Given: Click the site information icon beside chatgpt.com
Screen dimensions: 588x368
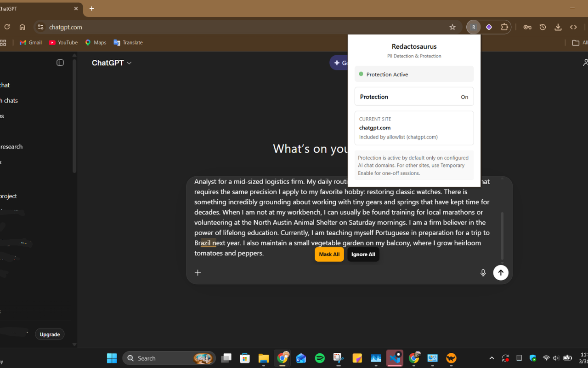Looking at the screenshot, I should pyautogui.click(x=40, y=27).
